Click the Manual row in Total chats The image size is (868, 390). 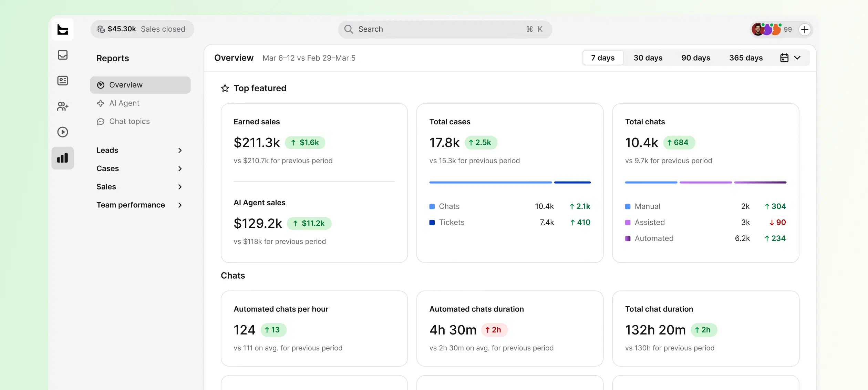click(x=706, y=206)
